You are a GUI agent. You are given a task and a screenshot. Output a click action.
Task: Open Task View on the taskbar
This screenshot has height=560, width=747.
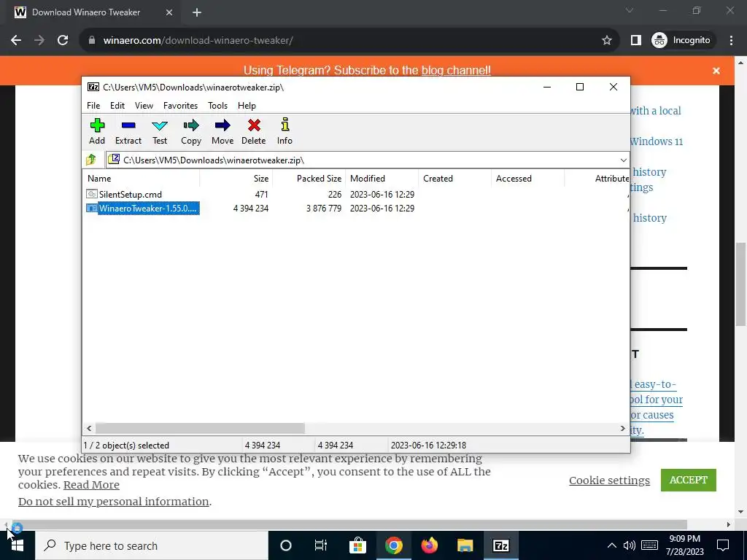coord(321,545)
